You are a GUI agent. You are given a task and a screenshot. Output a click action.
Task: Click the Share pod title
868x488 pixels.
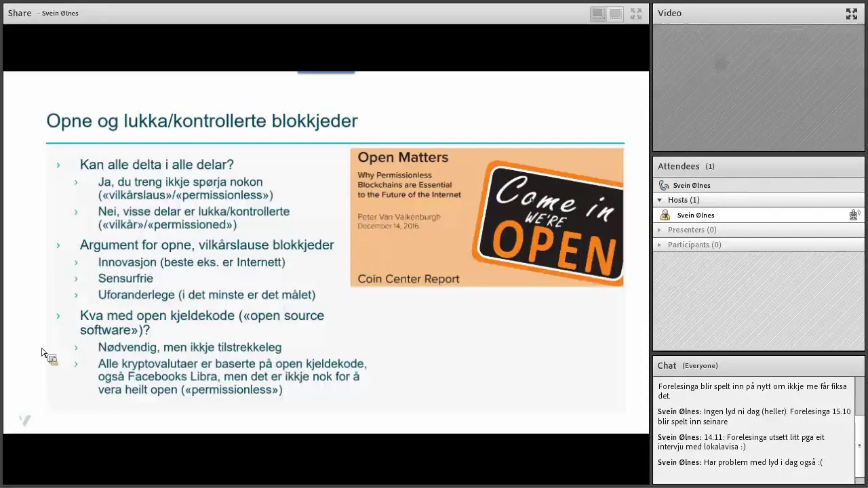point(20,13)
